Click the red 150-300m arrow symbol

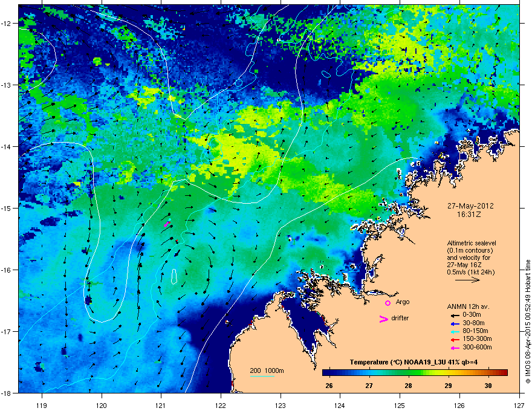click(x=455, y=339)
